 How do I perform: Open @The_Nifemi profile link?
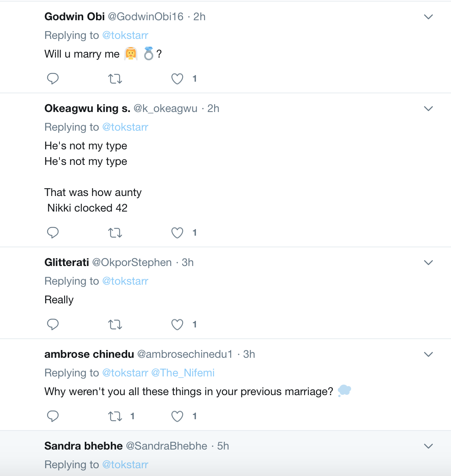click(x=183, y=373)
